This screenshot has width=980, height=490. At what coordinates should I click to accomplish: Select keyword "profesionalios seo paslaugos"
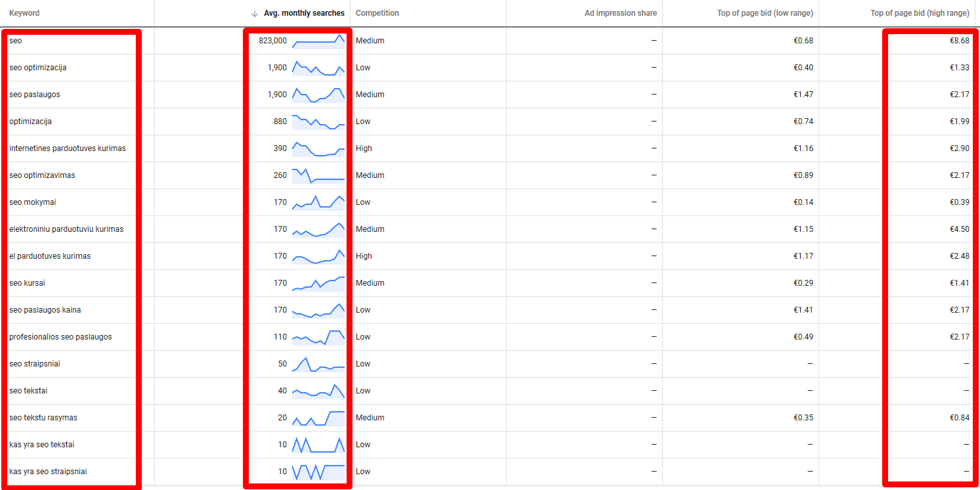pos(60,337)
